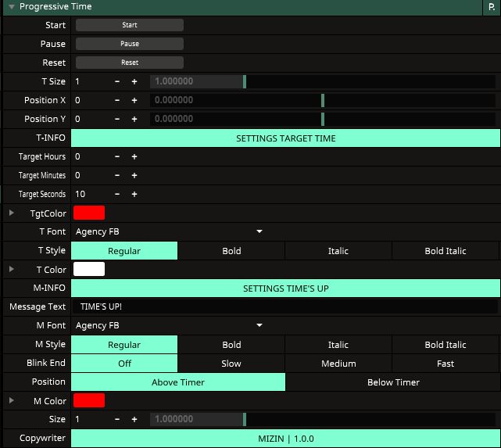Image resolution: width=501 pixels, height=448 pixels.
Task: Set M Style to Regular
Action: click(x=124, y=345)
